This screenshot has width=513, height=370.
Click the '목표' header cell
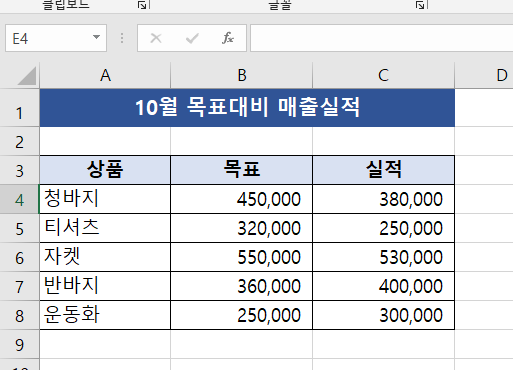242,170
